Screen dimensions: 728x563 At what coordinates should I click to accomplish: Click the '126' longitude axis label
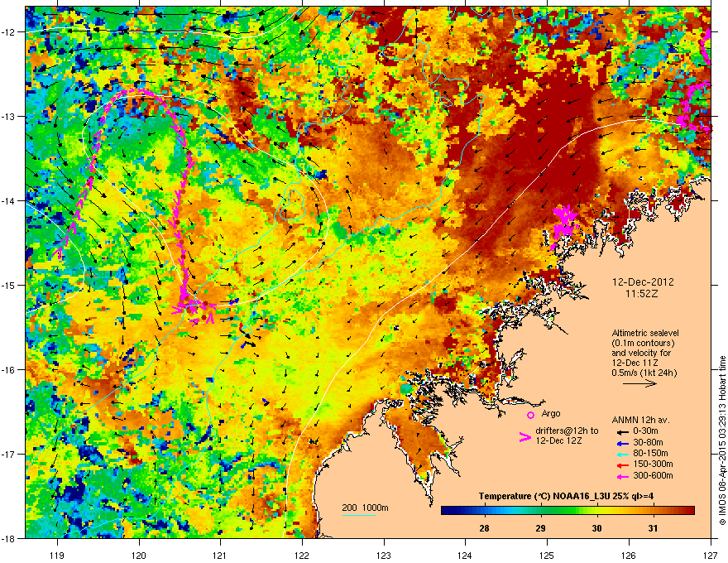click(x=629, y=555)
